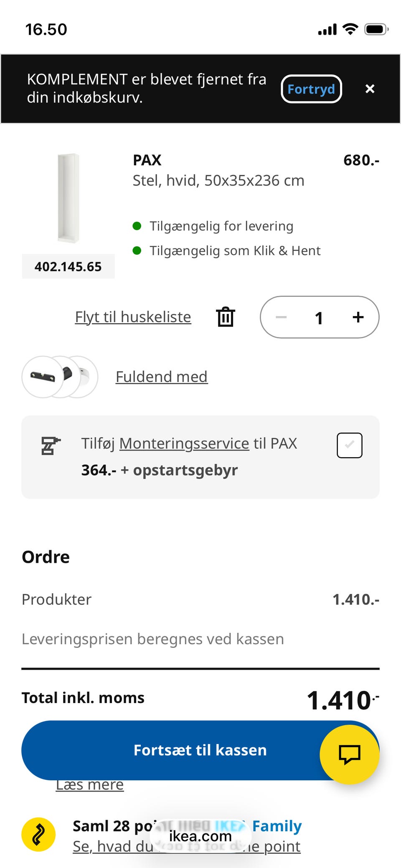Increase PAX quantity with plus button

358,317
